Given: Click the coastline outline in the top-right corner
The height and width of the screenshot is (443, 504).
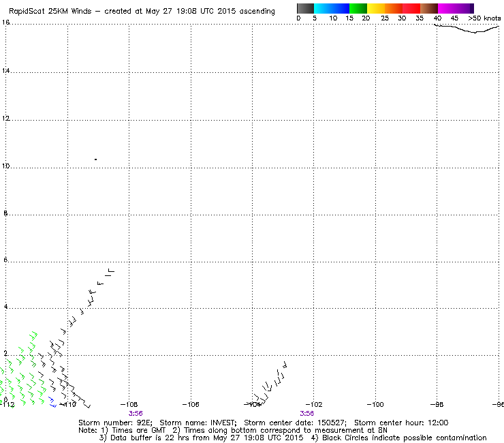Looking at the screenshot, I should tap(467, 29).
